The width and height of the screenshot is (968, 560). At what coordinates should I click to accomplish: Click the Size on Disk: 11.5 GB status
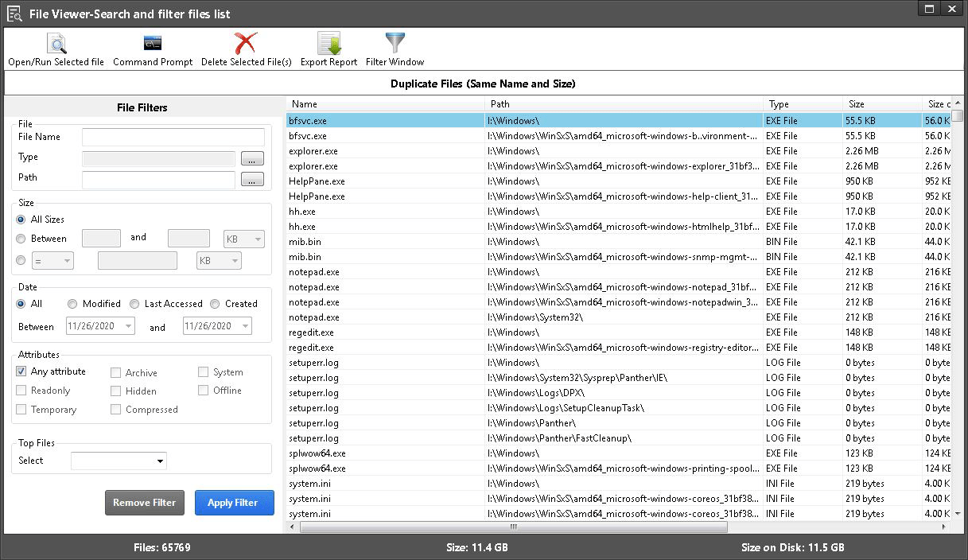793,547
